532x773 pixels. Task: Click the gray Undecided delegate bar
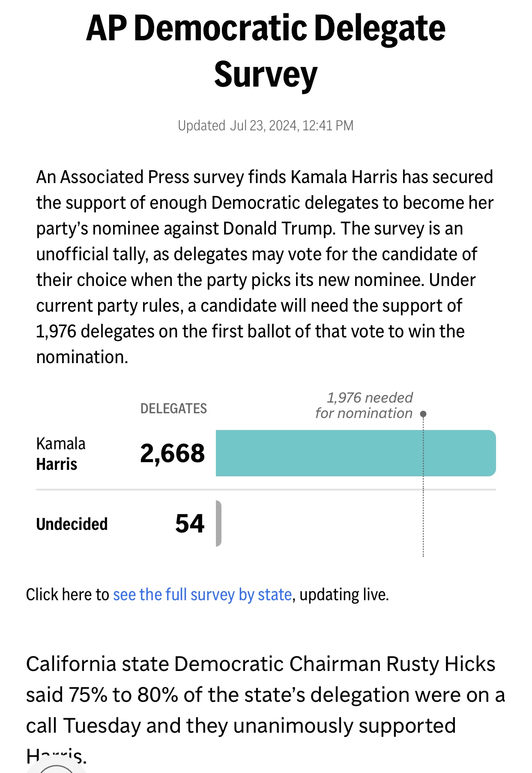click(218, 523)
